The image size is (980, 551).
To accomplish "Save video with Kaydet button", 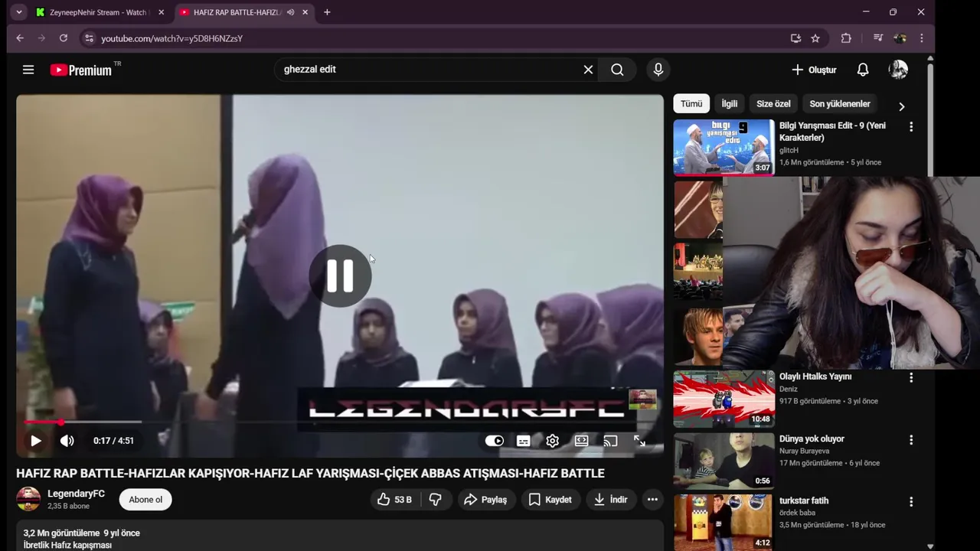I will (x=550, y=500).
